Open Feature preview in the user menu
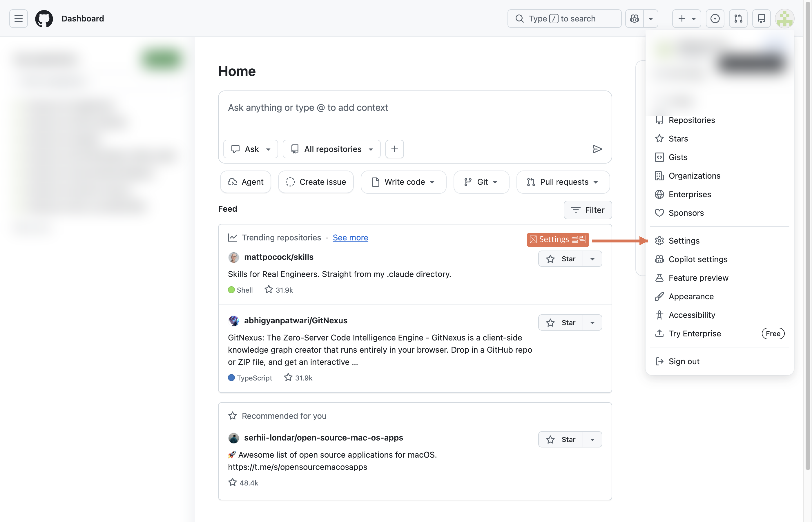The height and width of the screenshot is (522, 812). click(x=720, y=278)
